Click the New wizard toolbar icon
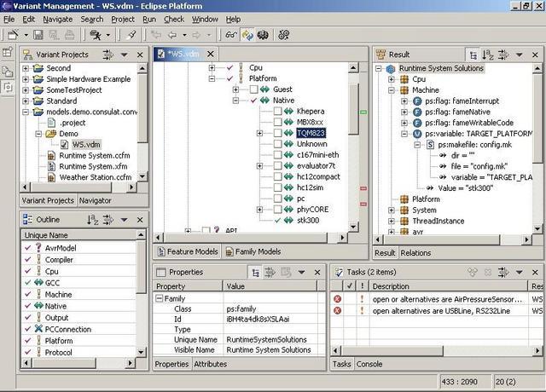This screenshot has height=392, width=546. (x=14, y=35)
